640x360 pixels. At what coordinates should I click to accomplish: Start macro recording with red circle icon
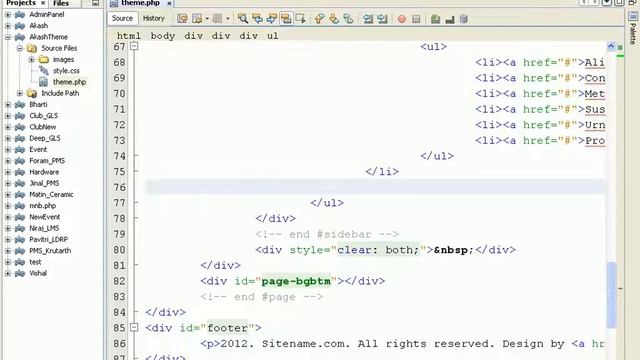pyautogui.click(x=402, y=19)
